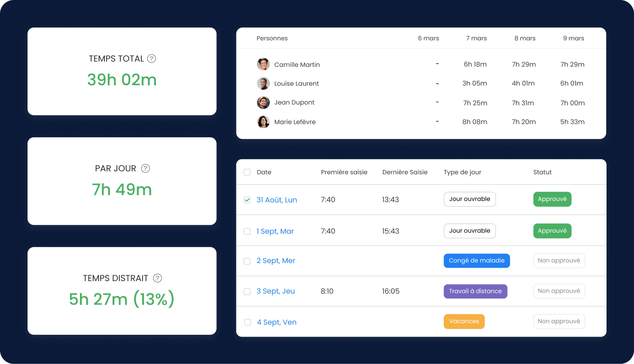This screenshot has height=364, width=634.
Task: Open Jean Dupont's avatar
Action: point(263,103)
